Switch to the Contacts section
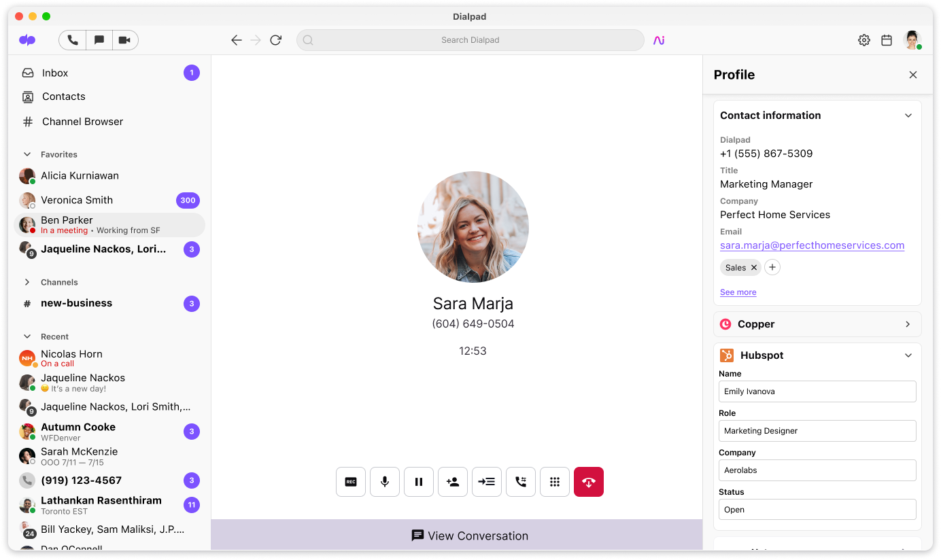Viewport: 941px width, 560px height. pyautogui.click(x=63, y=96)
